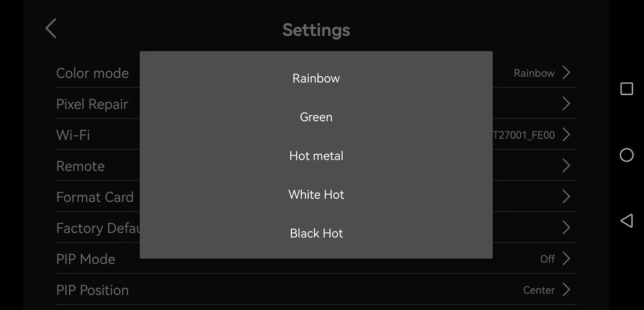Image resolution: width=644 pixels, height=310 pixels.
Task: Open Format Card chevron arrow
Action: [x=566, y=197]
